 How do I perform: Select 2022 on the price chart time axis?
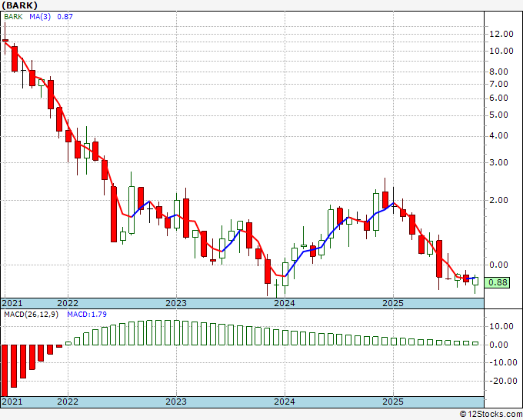point(68,303)
